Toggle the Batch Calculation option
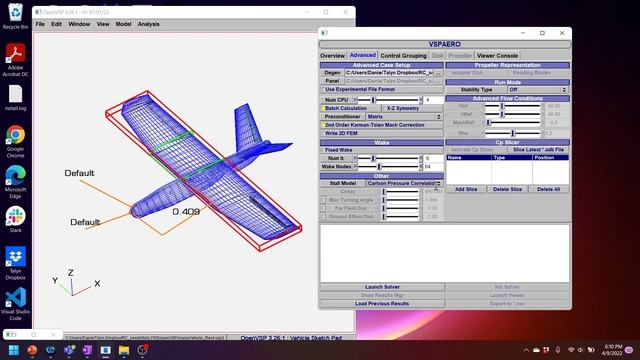 (351, 108)
